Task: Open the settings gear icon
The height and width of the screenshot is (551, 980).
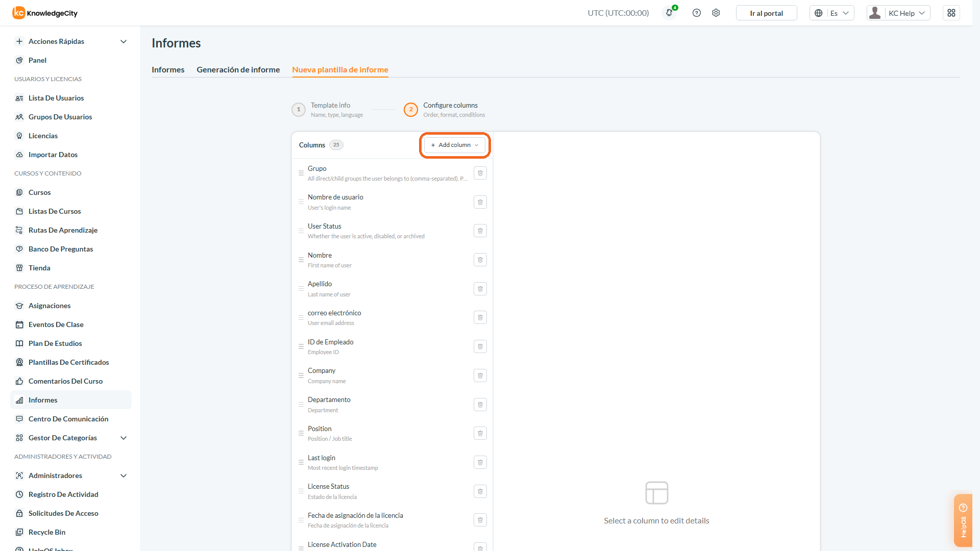Action: pos(716,13)
